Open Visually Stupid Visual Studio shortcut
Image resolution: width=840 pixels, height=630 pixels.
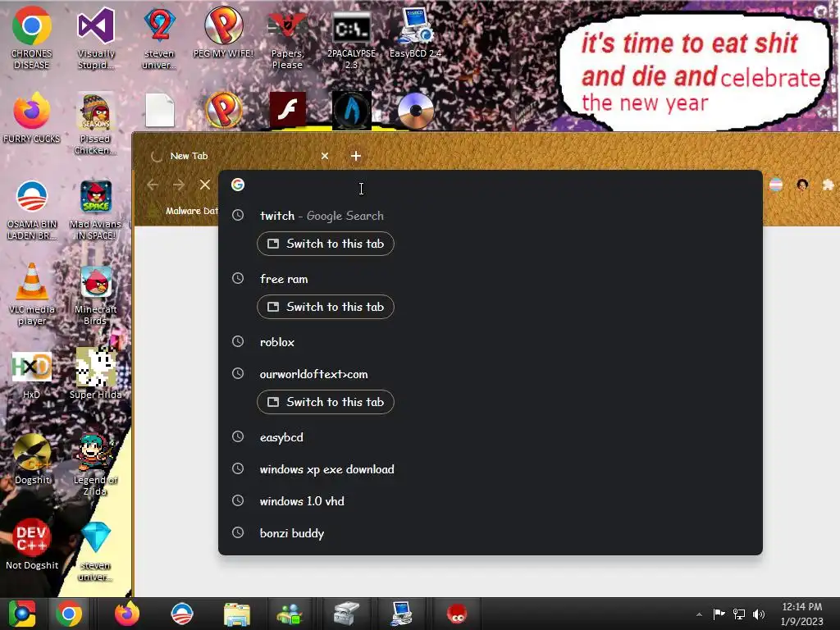(96, 38)
